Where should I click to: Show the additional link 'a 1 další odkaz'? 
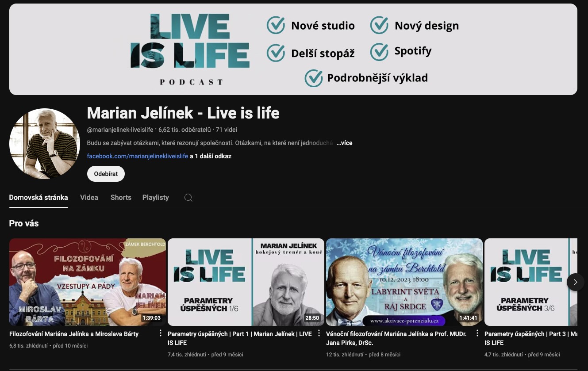click(x=211, y=156)
